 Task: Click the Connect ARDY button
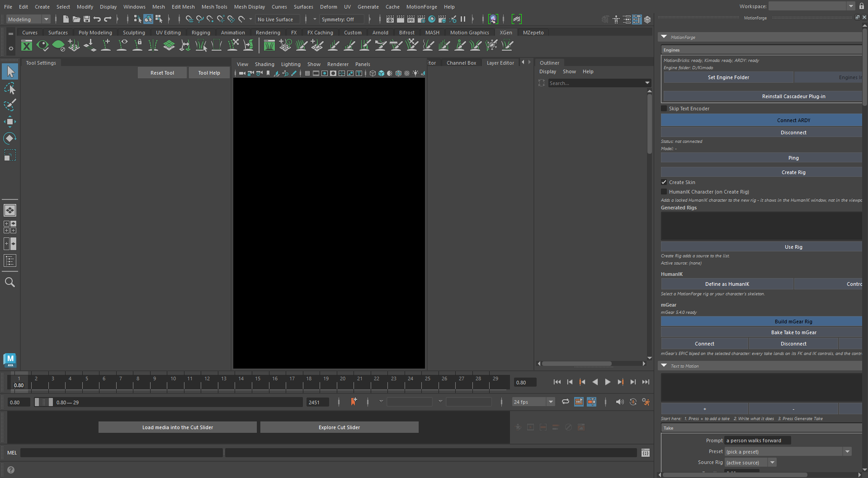pyautogui.click(x=762, y=120)
